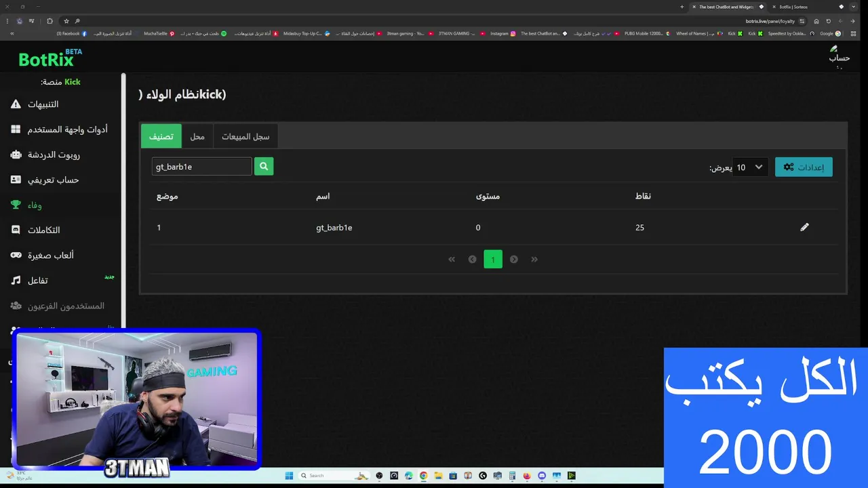
Task: Go to first page with double-left arrows
Action: pos(452,259)
